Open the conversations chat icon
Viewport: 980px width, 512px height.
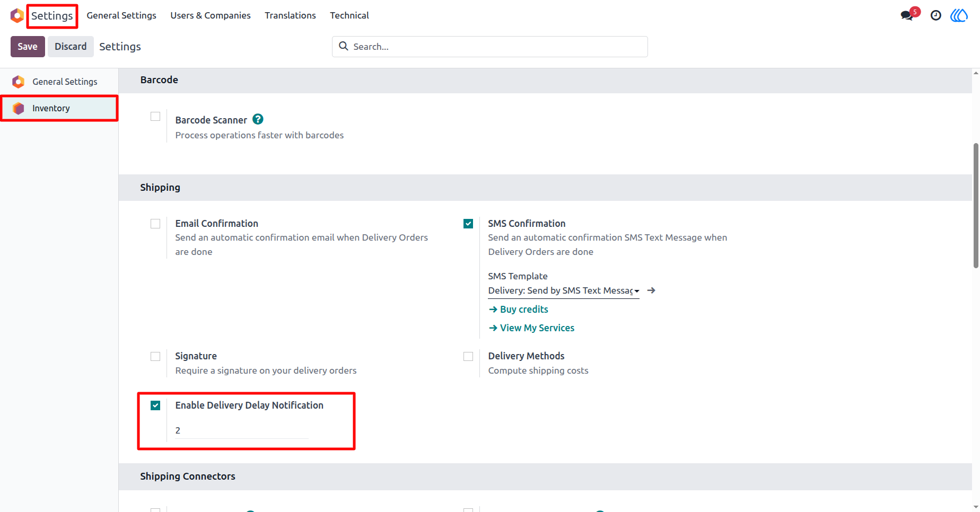tap(907, 15)
